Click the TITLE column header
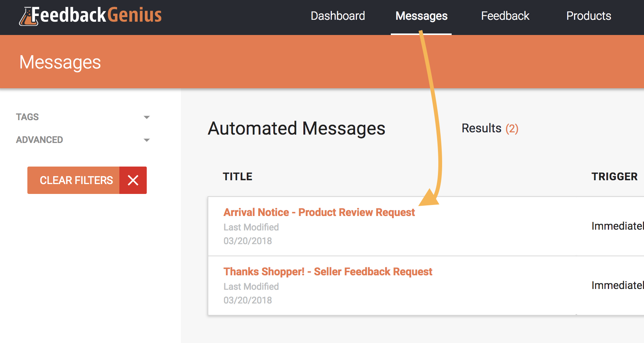Viewport: 644px width, 343px height. pyautogui.click(x=238, y=176)
